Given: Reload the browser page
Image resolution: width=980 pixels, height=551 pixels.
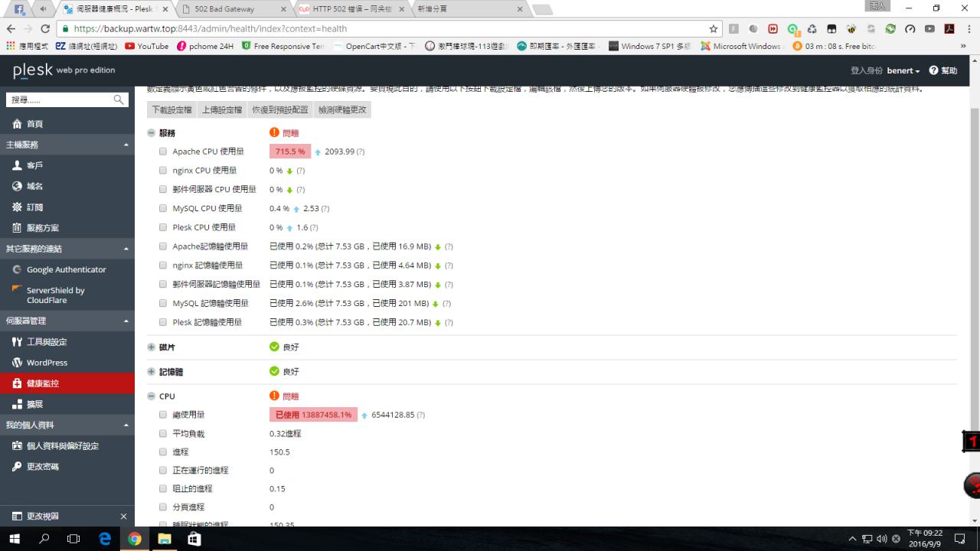Looking at the screenshot, I should click(x=45, y=28).
